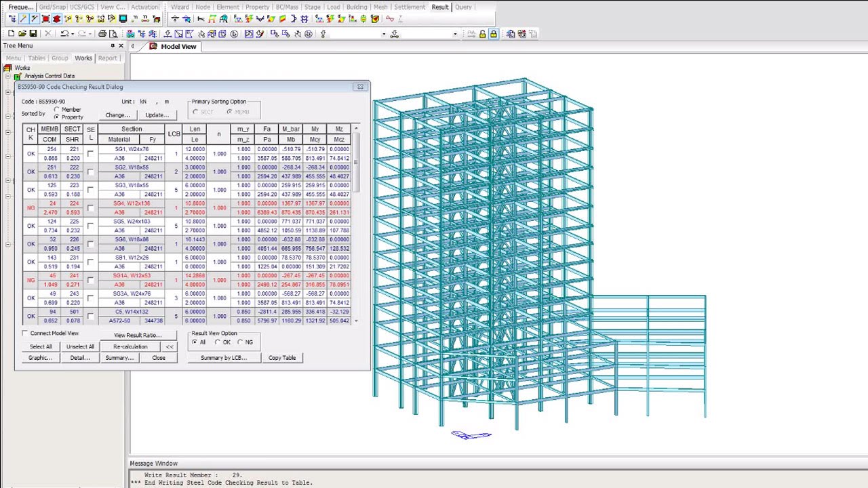
Task: Open the Tables tab in Tree Menu
Action: coord(37,58)
